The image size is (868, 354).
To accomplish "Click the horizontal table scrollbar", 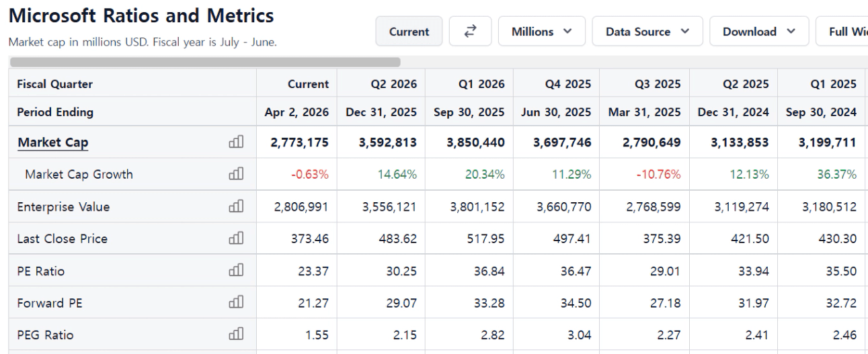I will [x=205, y=62].
